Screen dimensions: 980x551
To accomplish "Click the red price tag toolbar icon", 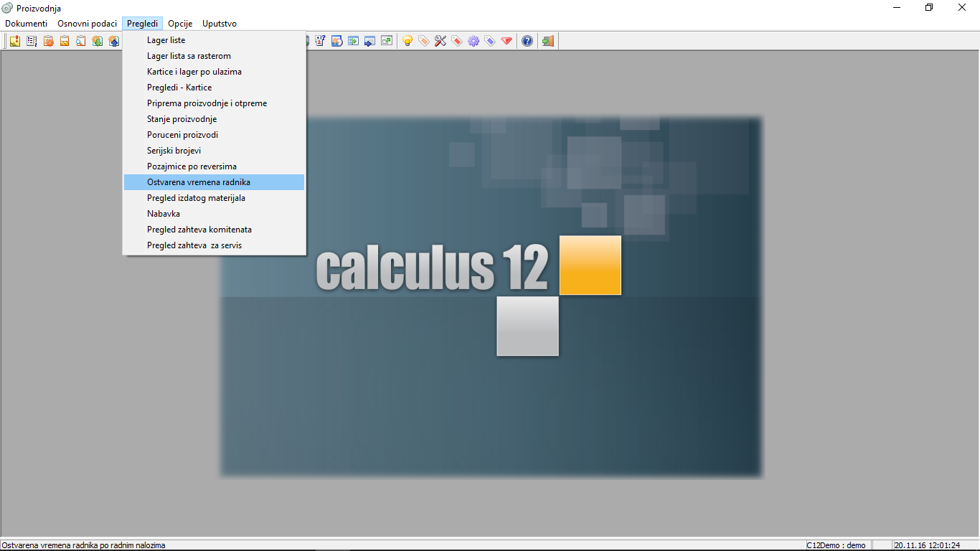I will [x=457, y=41].
